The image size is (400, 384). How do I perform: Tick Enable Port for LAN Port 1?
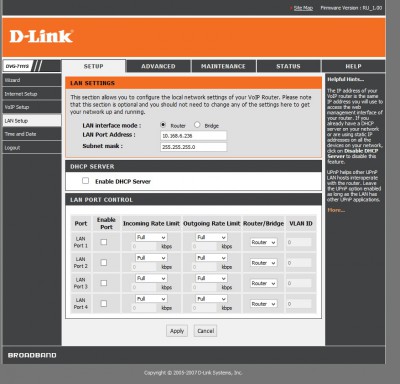[104, 242]
